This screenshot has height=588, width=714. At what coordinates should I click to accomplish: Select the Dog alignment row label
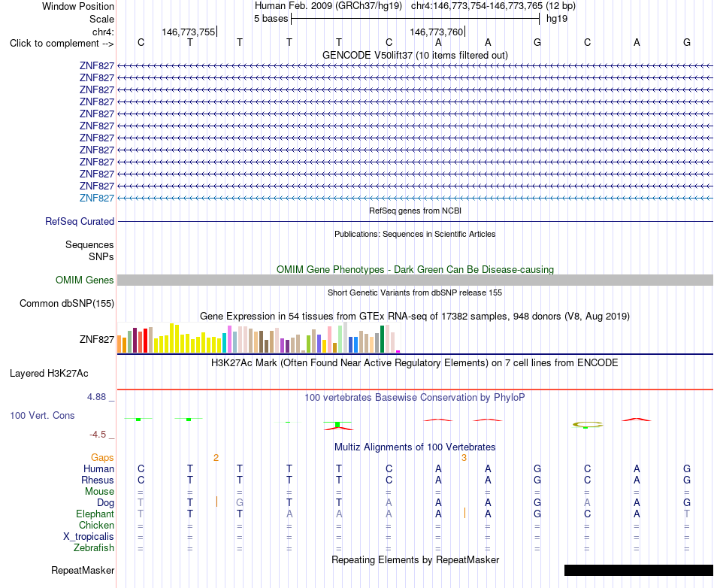click(x=105, y=503)
